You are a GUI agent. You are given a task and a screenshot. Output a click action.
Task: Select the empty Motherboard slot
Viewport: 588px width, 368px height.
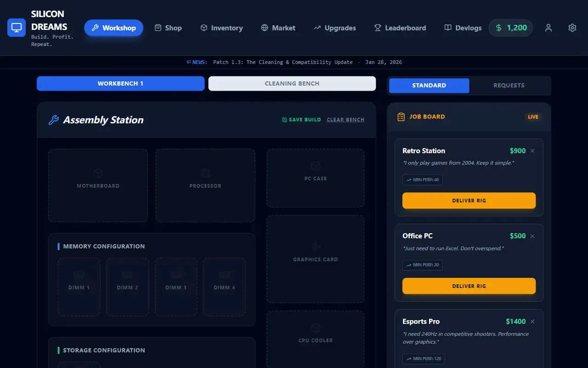click(x=98, y=185)
